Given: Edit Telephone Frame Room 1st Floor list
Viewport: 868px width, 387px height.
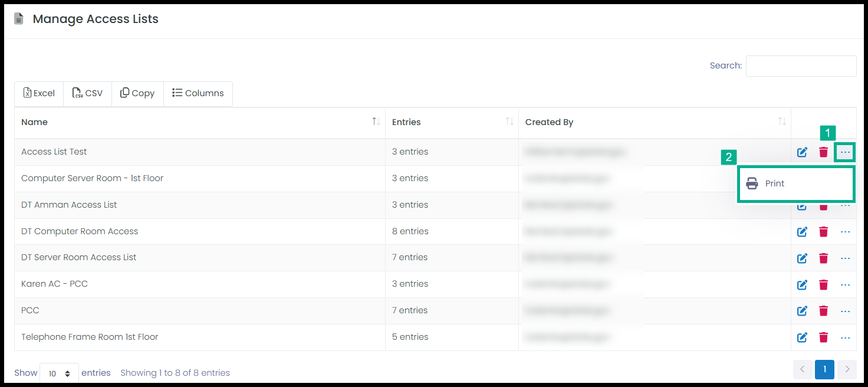Looking at the screenshot, I should click(802, 337).
